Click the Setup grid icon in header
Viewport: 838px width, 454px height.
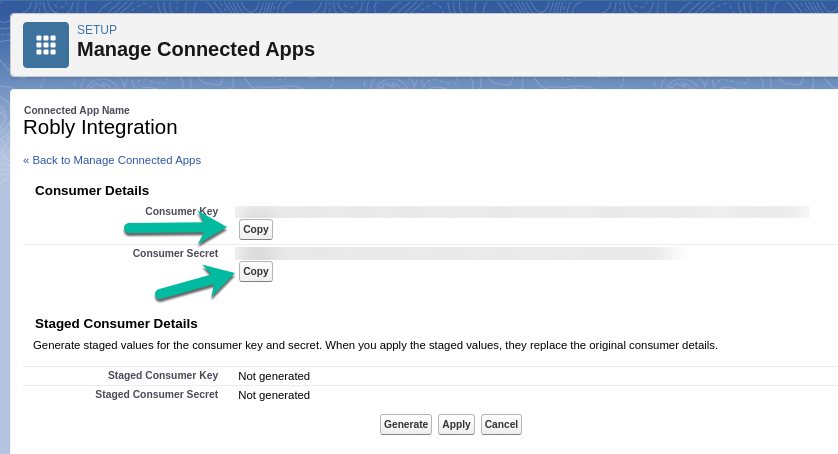pyautogui.click(x=46, y=45)
